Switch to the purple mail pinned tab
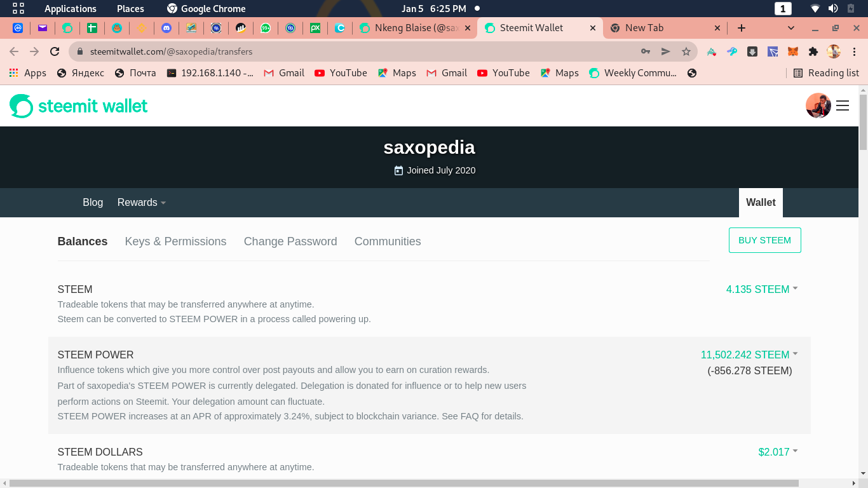 point(43,28)
